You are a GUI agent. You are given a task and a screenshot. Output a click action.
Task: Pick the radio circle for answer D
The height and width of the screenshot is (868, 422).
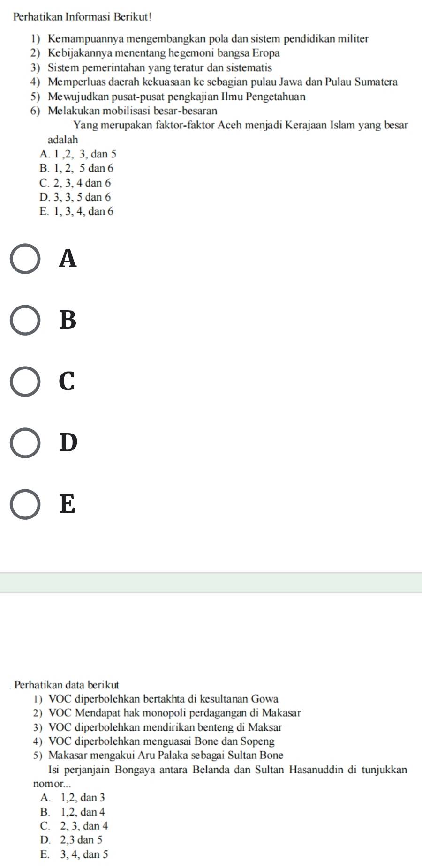click(x=25, y=443)
